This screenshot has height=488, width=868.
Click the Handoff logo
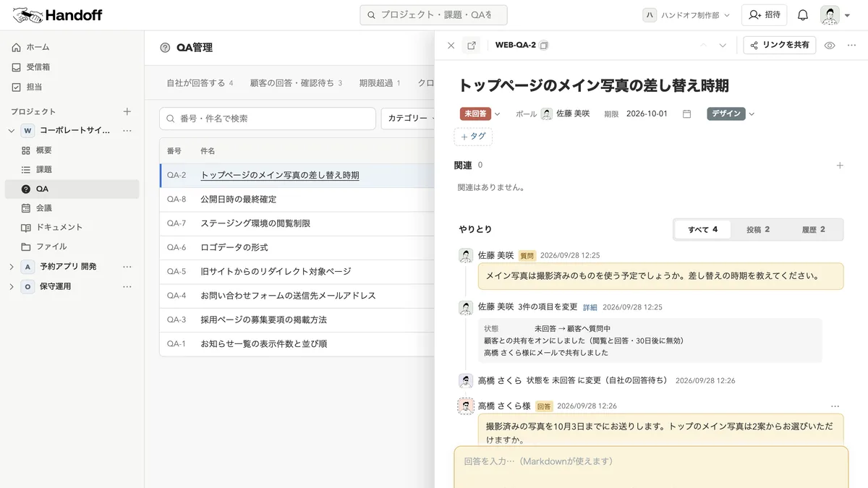[57, 15]
